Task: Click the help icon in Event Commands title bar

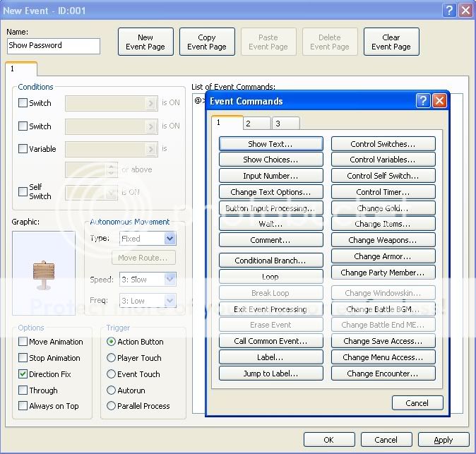Action: pos(422,101)
